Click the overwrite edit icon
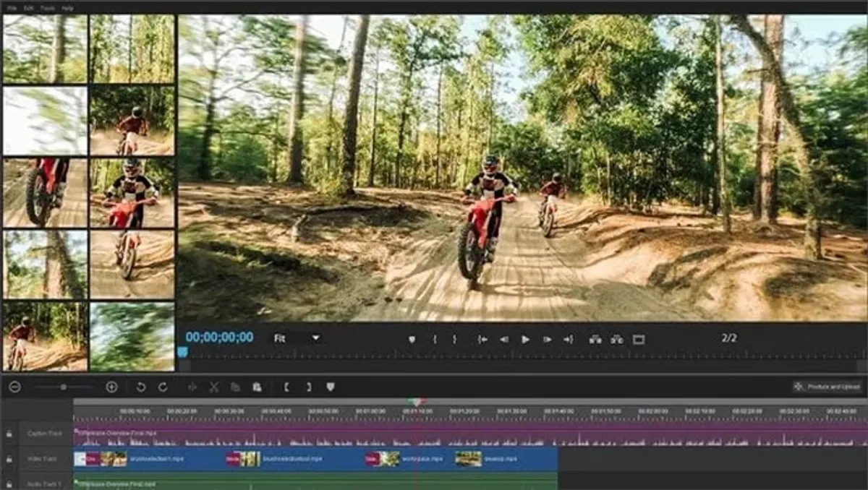 [x=617, y=339]
